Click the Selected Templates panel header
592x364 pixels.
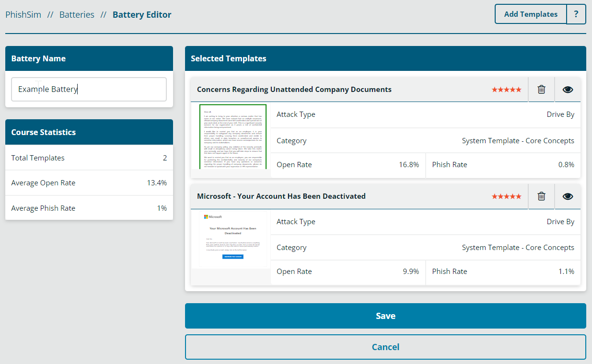(385, 58)
